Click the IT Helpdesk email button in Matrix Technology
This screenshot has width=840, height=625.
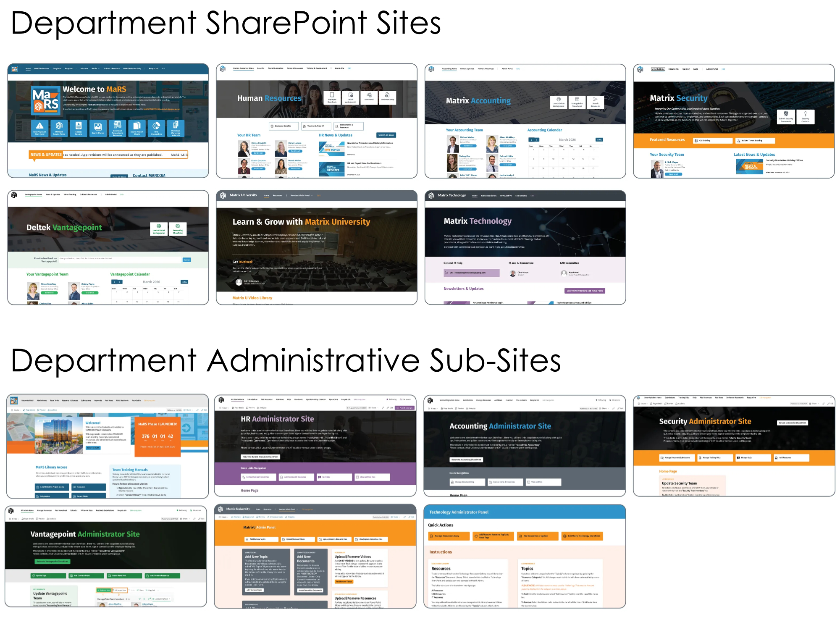pos(472,273)
